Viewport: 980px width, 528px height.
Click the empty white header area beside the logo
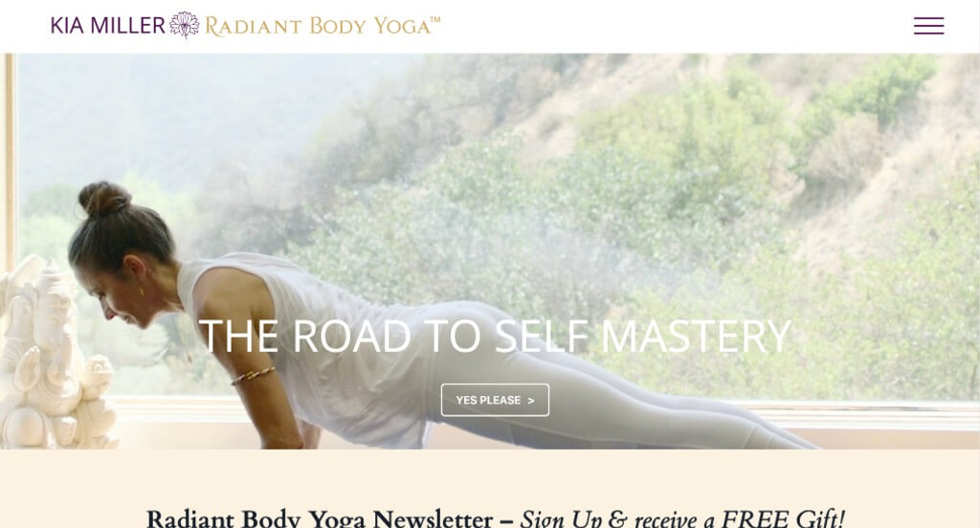point(675,26)
